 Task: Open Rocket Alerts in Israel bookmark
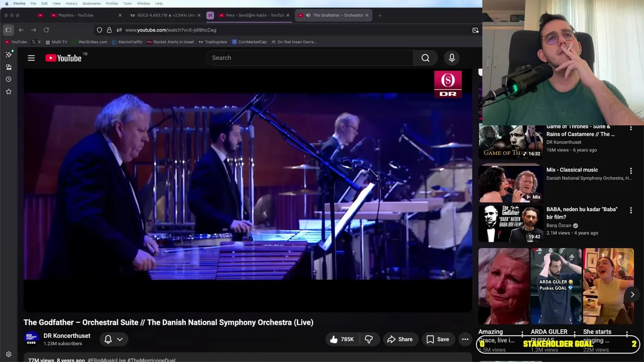(x=170, y=42)
